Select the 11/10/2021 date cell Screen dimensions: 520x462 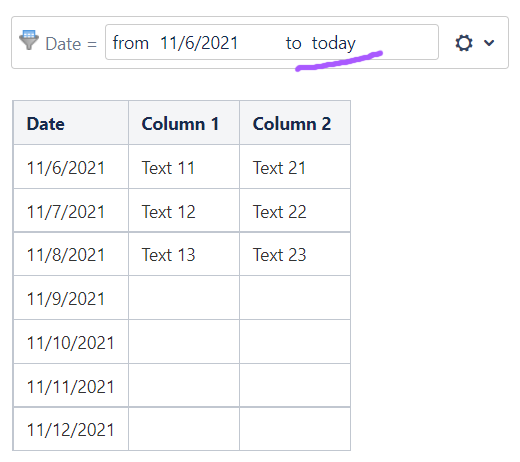71,342
